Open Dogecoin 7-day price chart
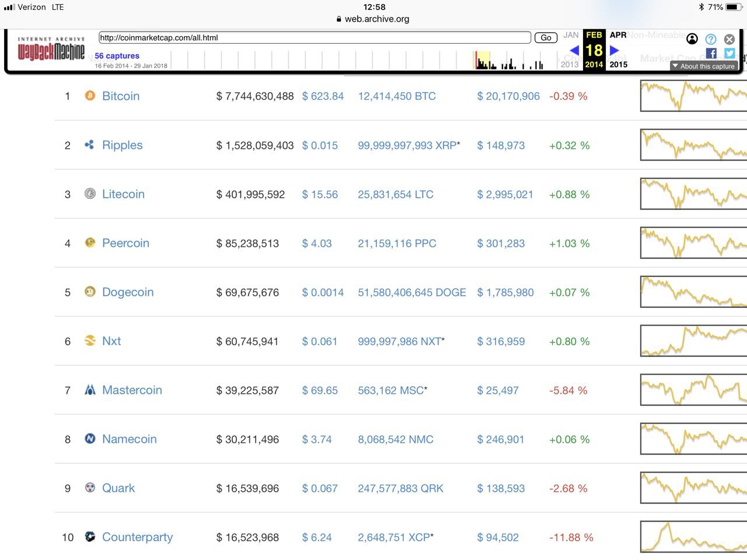This screenshot has width=747, height=560. pos(693,292)
